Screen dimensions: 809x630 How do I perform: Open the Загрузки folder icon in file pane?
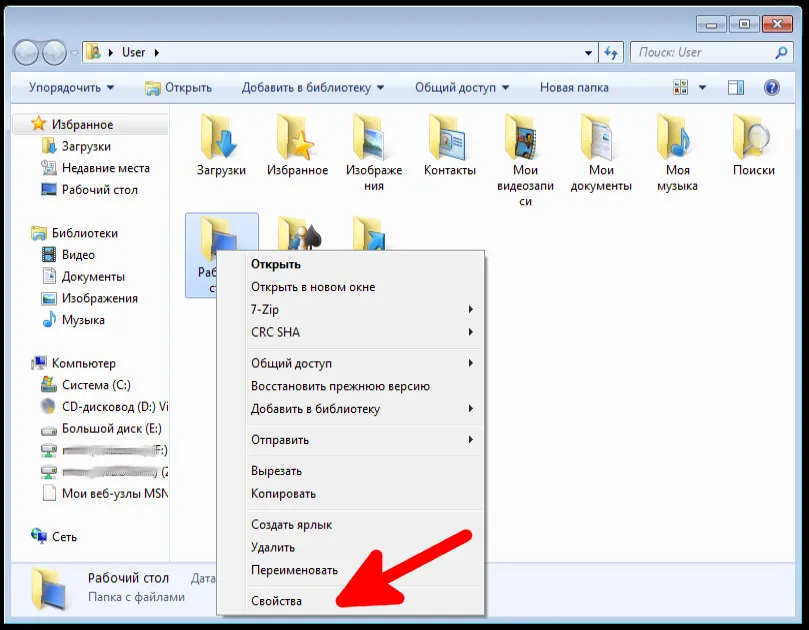[x=221, y=137]
